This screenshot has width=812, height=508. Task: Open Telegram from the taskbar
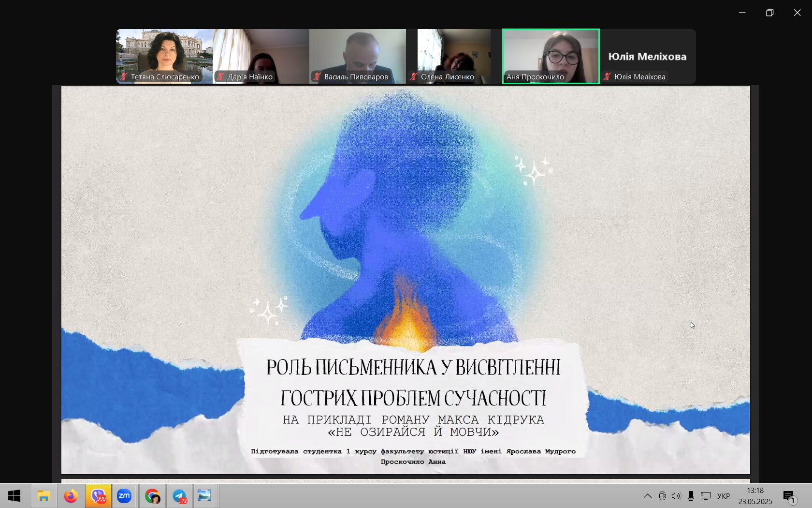pos(180,496)
